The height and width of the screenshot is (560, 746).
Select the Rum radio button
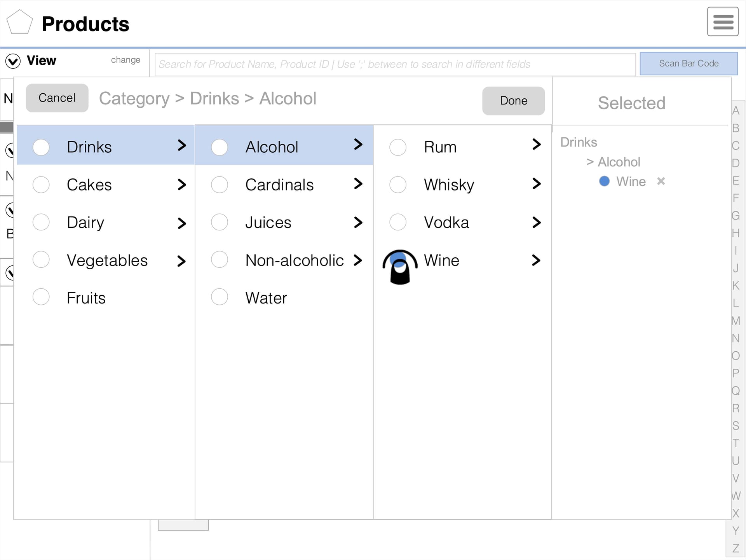397,147
